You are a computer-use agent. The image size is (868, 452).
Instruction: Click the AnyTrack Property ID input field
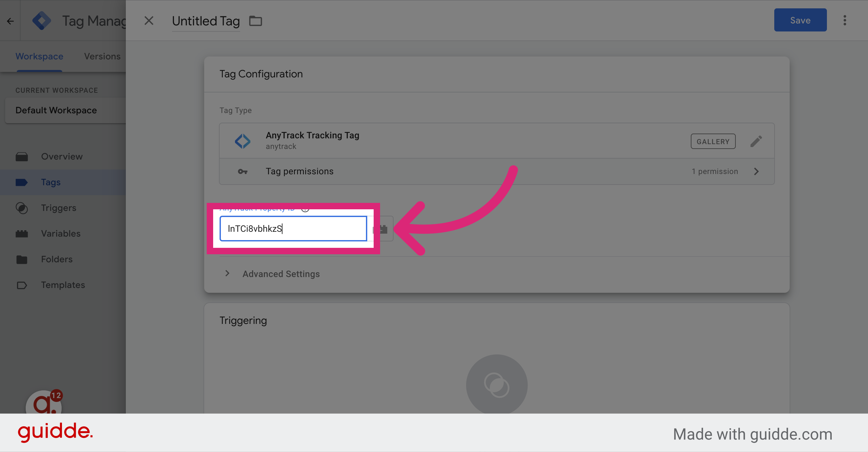pos(293,229)
